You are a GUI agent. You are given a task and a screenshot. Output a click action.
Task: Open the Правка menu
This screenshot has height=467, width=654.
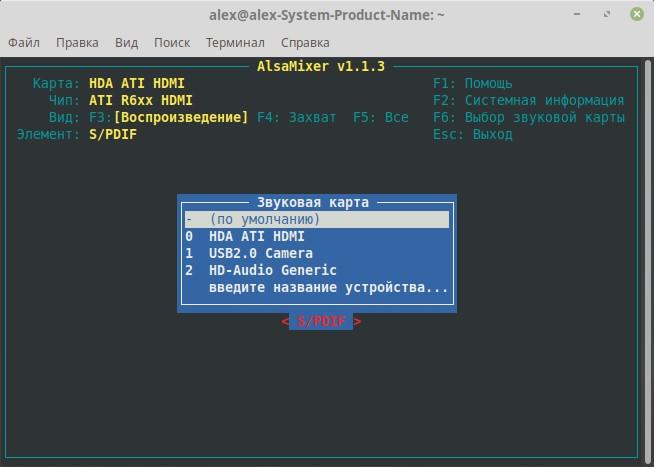(x=77, y=43)
